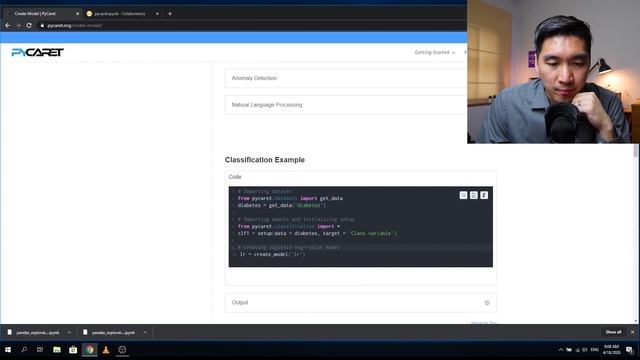Select the Code tab of the example
The image size is (640, 360).
point(235,177)
